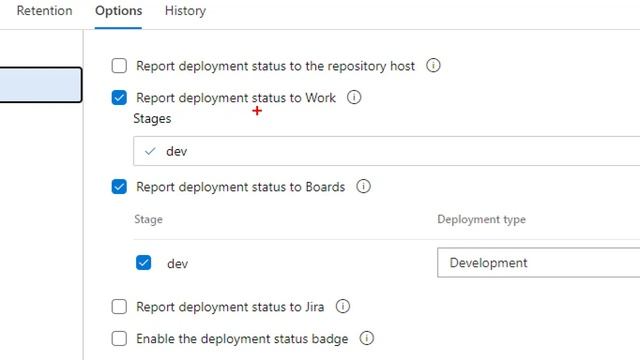Show info for Report status to Jira
The height and width of the screenshot is (360, 640).
pyautogui.click(x=342, y=306)
